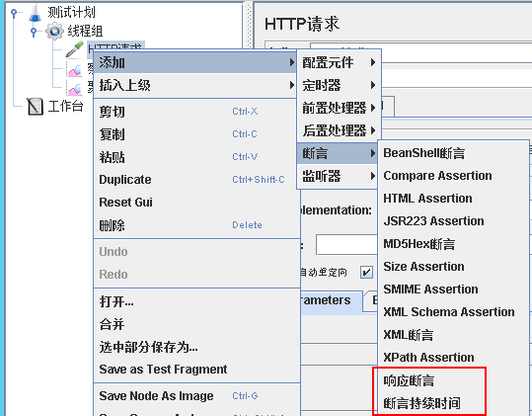Choose Duplicate from the context menu
This screenshot has height=416, width=532.
point(196,179)
